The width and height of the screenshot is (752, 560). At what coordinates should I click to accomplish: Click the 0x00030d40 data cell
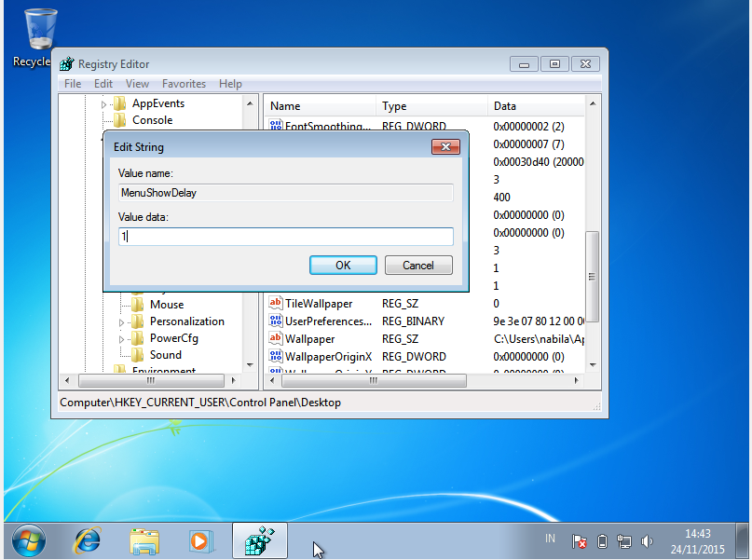pos(538,162)
